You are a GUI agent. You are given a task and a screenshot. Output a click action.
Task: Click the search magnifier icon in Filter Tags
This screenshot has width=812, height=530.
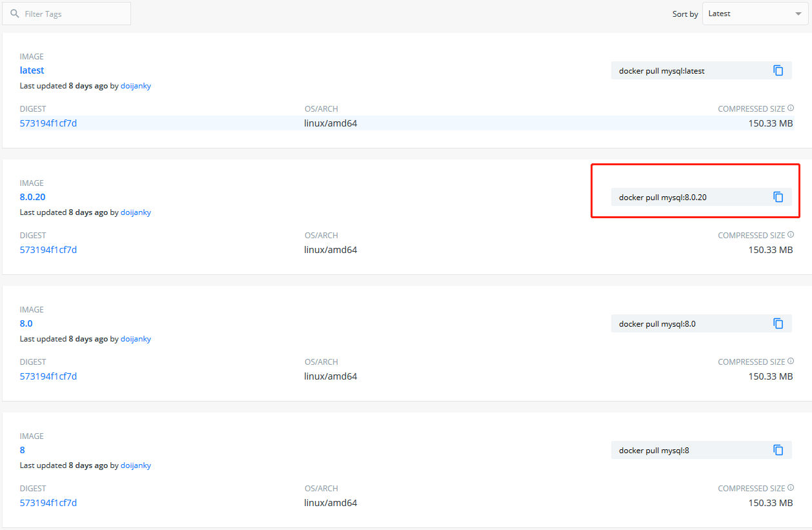[15, 14]
